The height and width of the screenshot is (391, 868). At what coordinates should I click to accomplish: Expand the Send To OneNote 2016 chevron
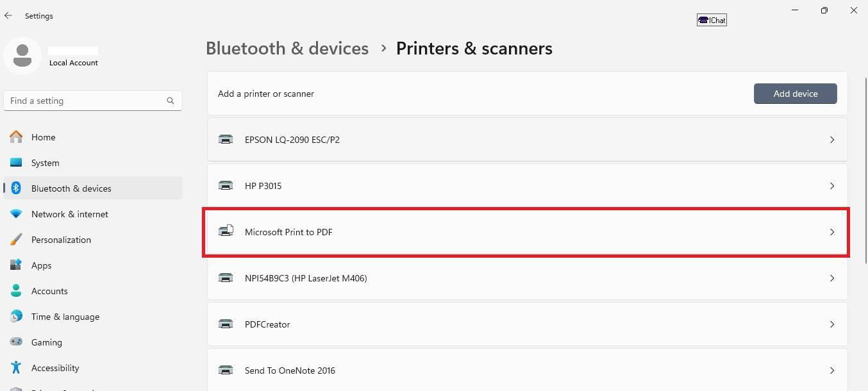click(832, 370)
